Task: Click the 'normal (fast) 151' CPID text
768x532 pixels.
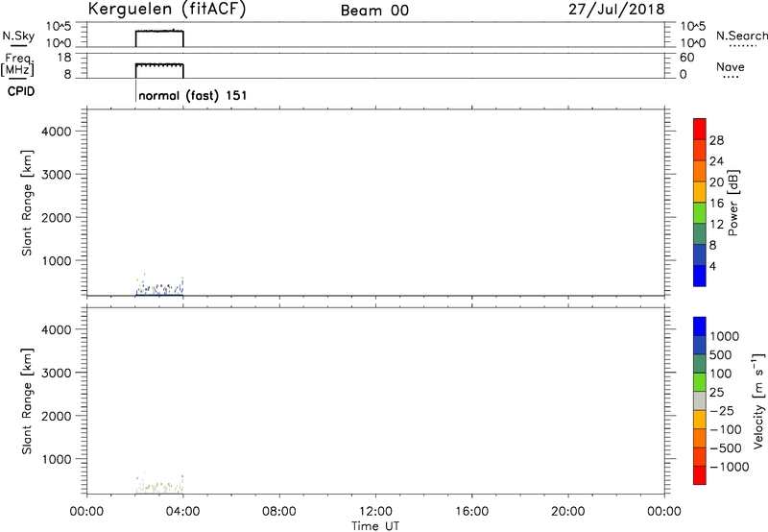Action: [x=193, y=95]
